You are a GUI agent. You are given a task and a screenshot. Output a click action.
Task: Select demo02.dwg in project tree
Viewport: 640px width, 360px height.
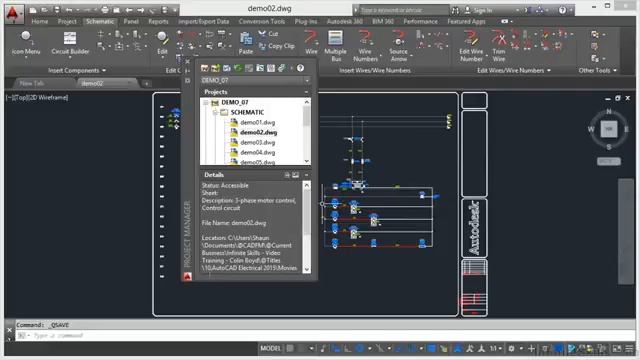tap(258, 132)
